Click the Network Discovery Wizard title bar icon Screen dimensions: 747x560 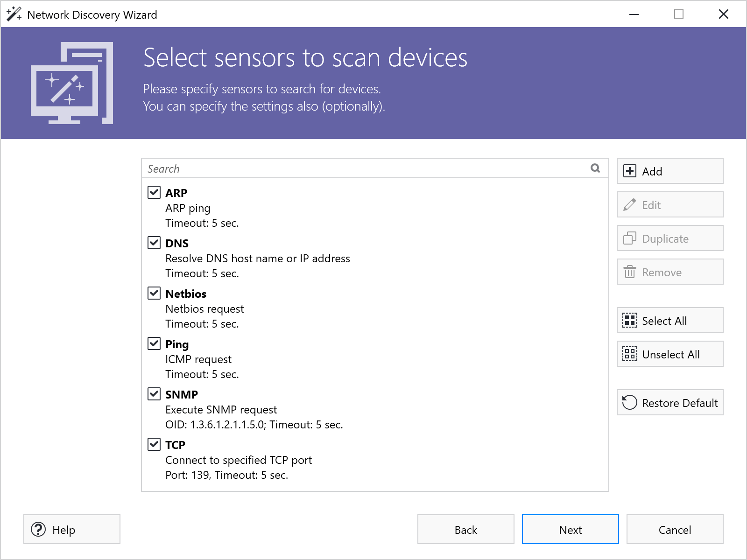click(x=13, y=14)
